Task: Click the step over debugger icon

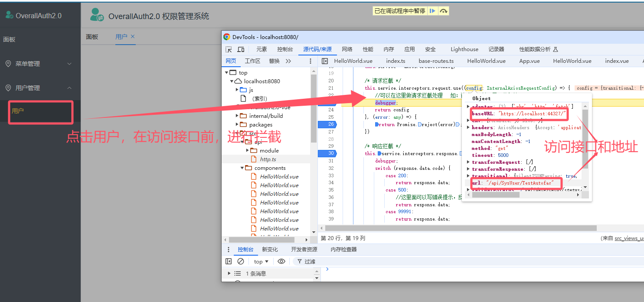Action: click(443, 11)
